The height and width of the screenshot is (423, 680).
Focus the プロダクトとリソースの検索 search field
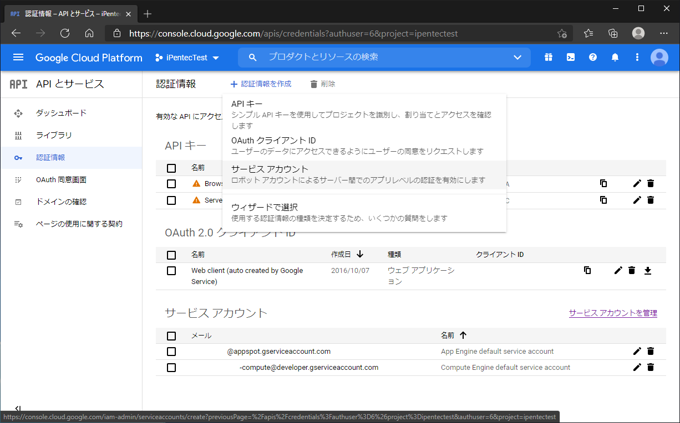(x=382, y=57)
